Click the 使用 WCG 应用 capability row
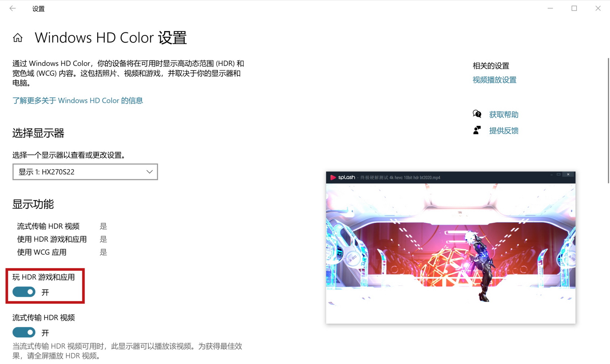Image resolution: width=610 pixels, height=364 pixels. [62, 252]
